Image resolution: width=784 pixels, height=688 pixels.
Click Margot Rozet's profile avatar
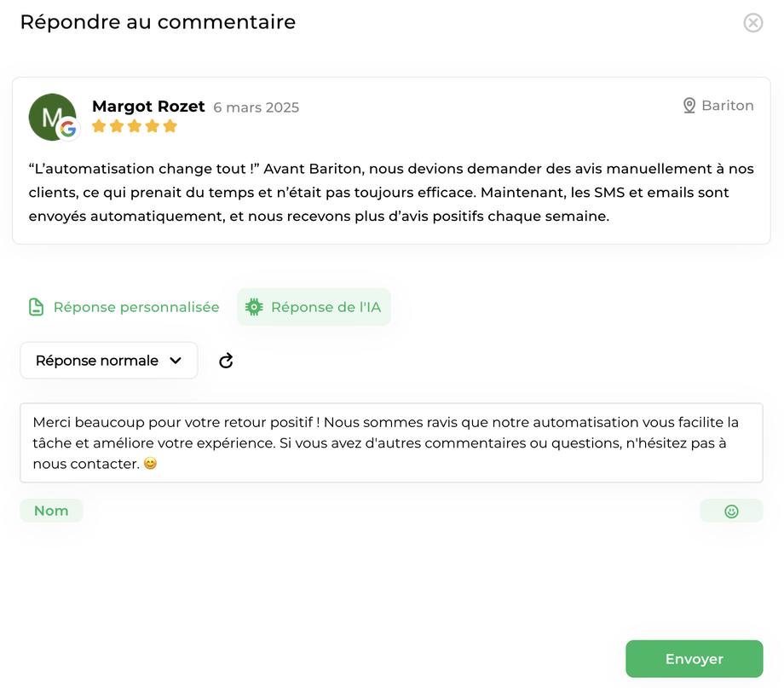(x=49, y=114)
